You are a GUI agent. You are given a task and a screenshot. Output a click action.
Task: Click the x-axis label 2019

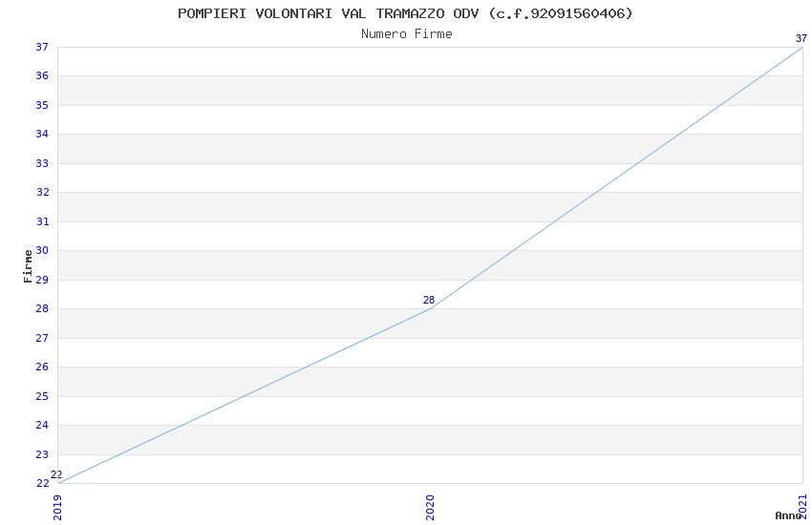57,508
